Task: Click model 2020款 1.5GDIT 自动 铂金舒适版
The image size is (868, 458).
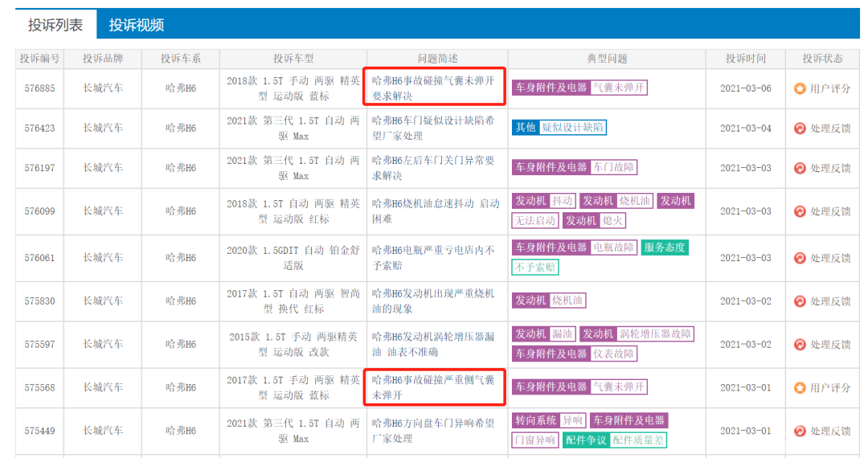Action: (293, 258)
